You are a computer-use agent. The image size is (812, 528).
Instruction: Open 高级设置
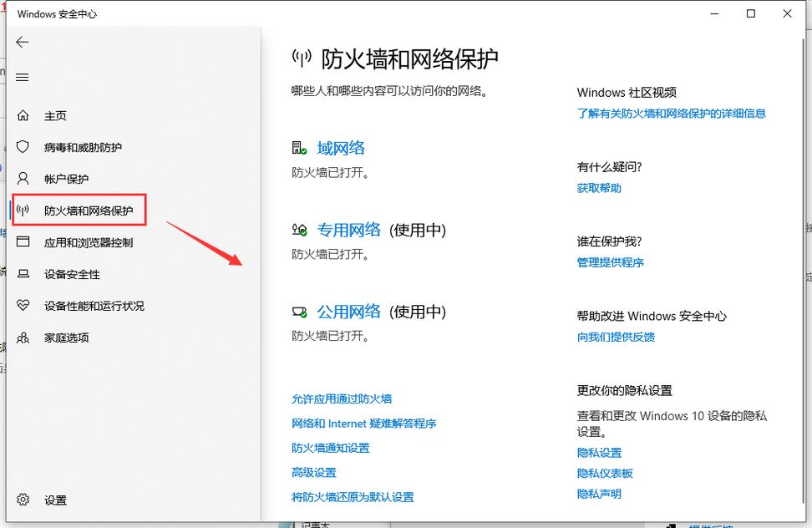click(313, 472)
